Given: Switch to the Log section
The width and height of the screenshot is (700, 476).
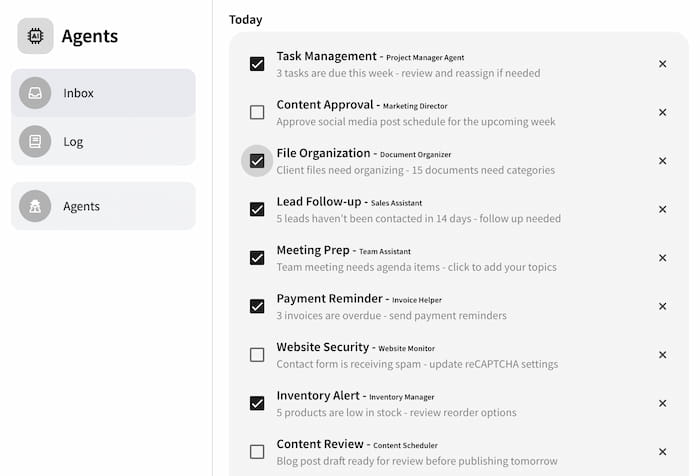Looking at the screenshot, I should point(103,142).
